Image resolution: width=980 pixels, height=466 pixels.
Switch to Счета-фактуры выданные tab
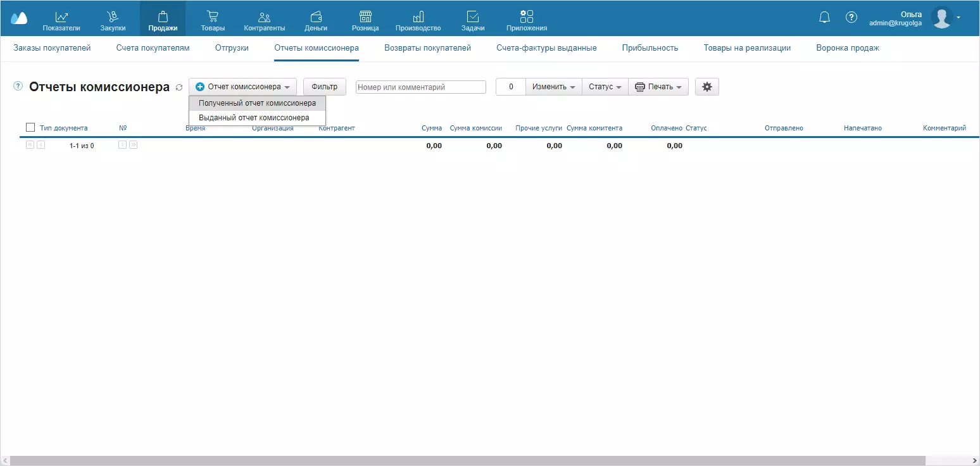546,48
